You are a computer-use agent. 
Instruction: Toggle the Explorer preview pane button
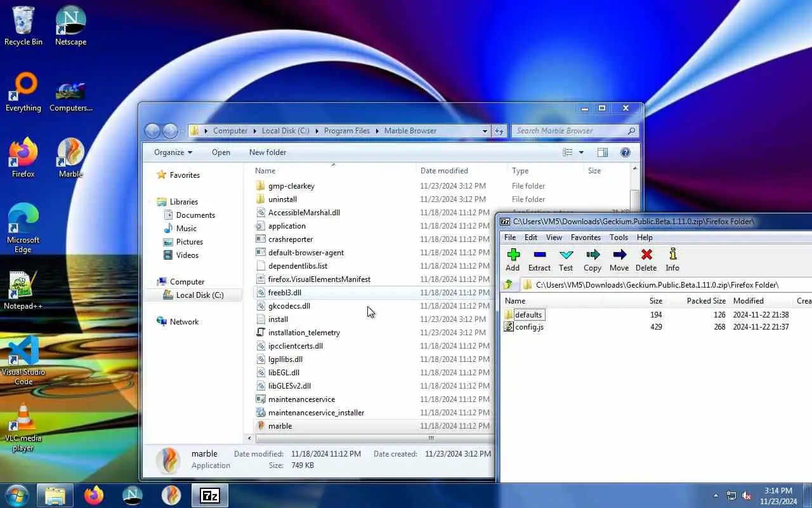(x=603, y=152)
